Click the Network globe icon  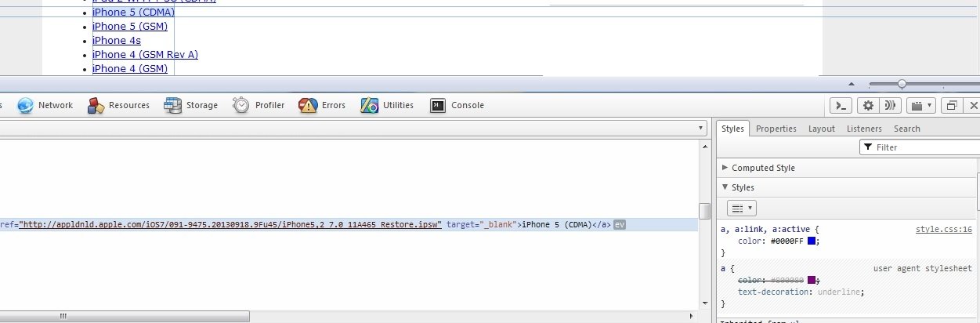(x=25, y=105)
